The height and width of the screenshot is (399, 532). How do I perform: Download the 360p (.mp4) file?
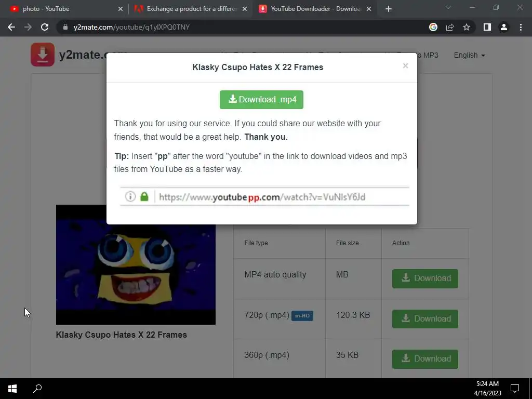[425, 358]
